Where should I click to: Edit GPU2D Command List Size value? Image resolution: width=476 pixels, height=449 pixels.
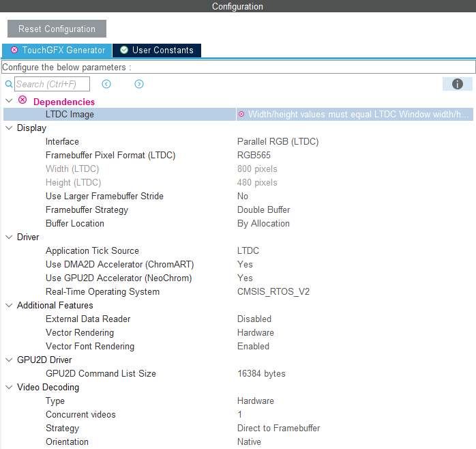[261, 374]
